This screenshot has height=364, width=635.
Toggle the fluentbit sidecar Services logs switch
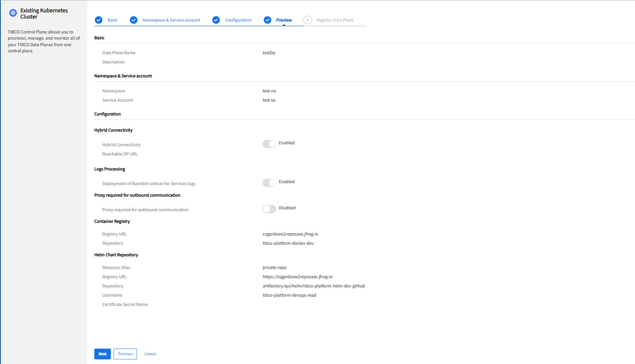click(x=269, y=183)
